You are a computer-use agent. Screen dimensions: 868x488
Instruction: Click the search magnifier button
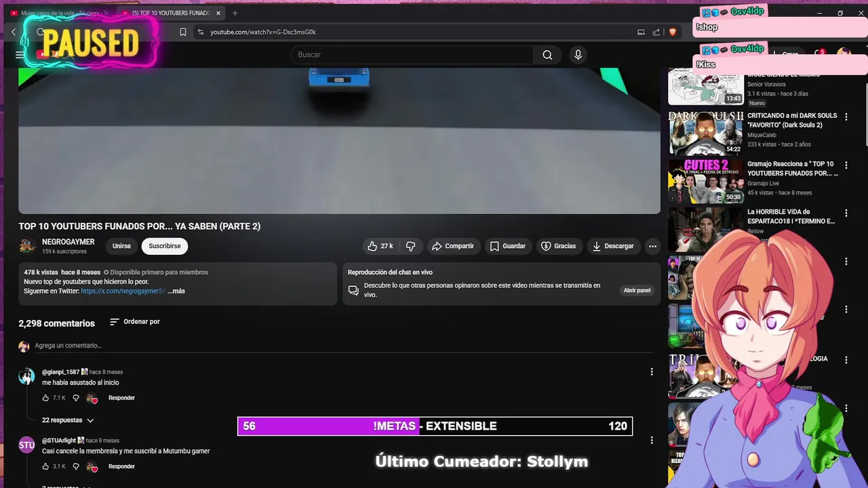(x=547, y=55)
